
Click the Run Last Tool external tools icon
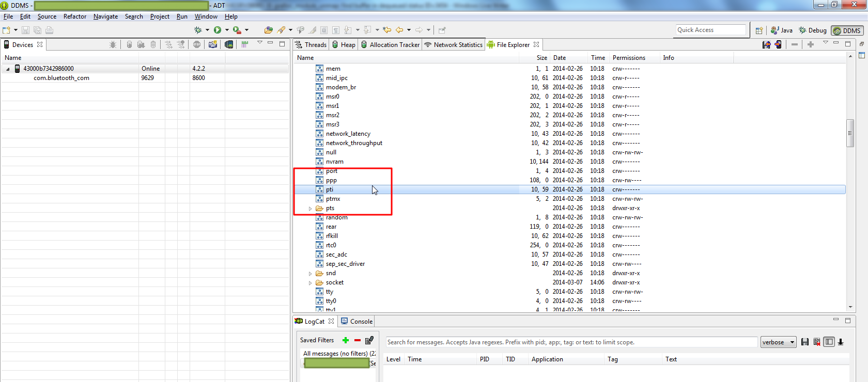pyautogui.click(x=237, y=30)
